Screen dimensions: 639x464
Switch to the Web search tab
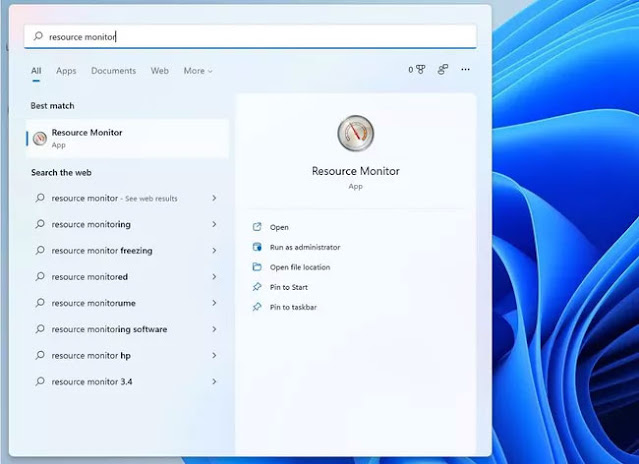[159, 71]
